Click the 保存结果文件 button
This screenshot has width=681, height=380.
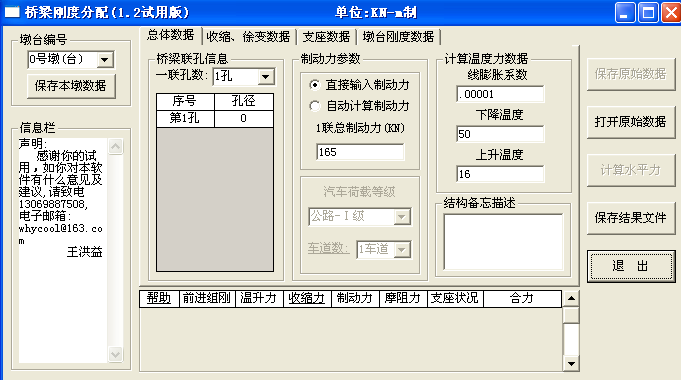pyautogui.click(x=631, y=218)
